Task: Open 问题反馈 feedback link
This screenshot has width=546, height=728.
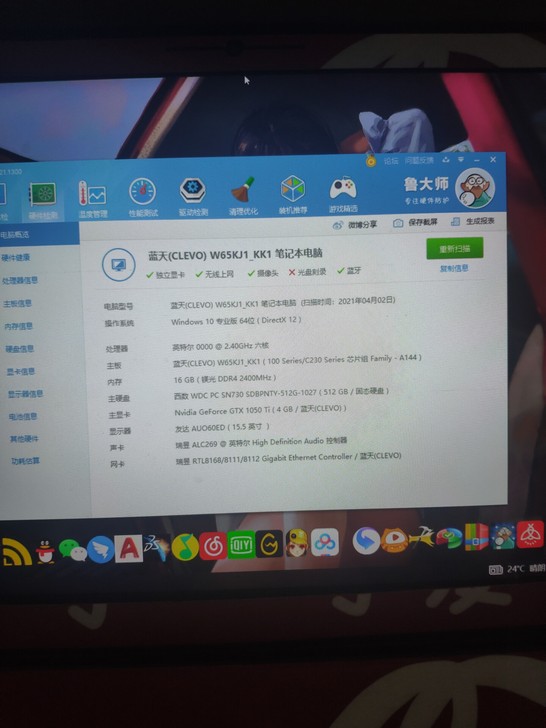Action: click(x=419, y=160)
